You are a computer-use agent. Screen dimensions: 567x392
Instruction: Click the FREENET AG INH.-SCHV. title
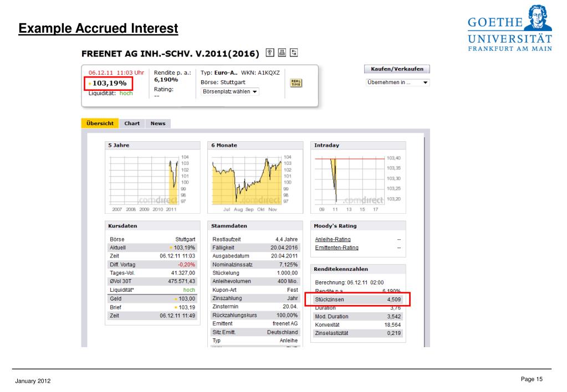pos(170,54)
